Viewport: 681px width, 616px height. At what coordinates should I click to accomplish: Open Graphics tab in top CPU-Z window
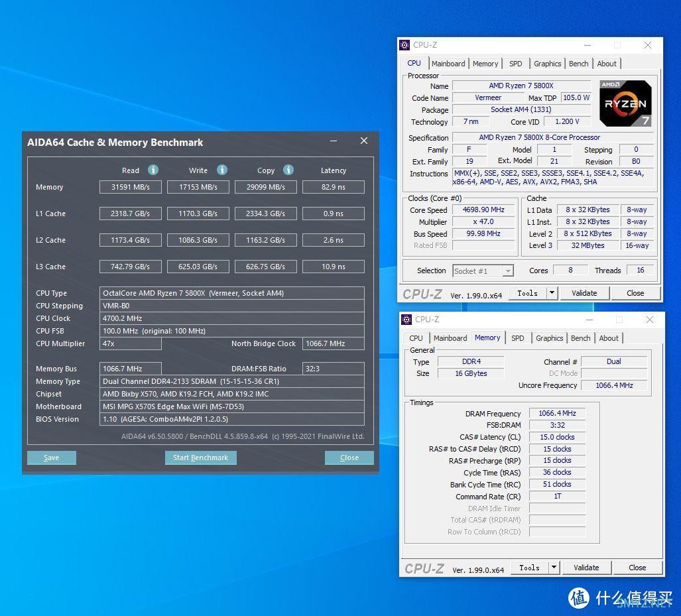547,64
